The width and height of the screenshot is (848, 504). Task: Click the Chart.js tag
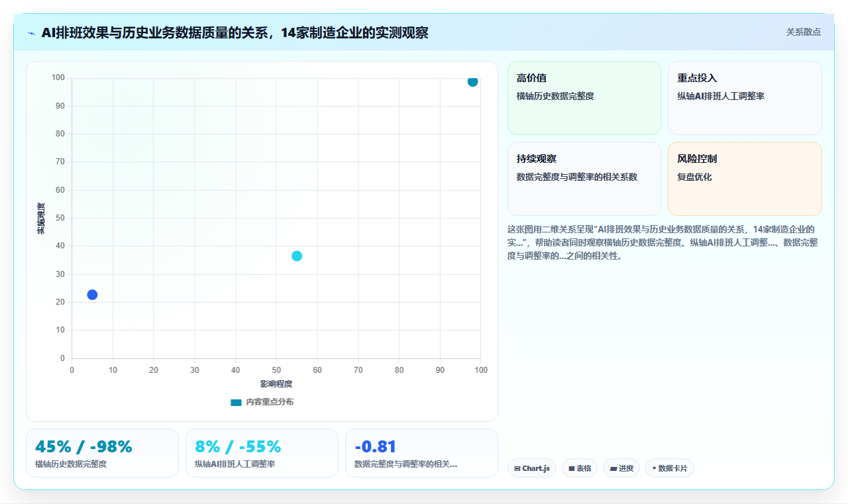[x=532, y=468]
